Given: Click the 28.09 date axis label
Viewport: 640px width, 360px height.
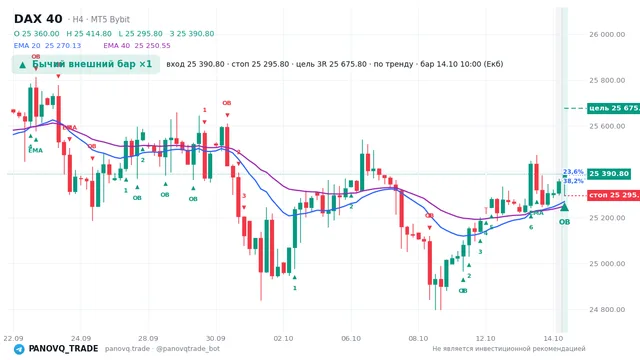Looking at the screenshot, I should [148, 338].
